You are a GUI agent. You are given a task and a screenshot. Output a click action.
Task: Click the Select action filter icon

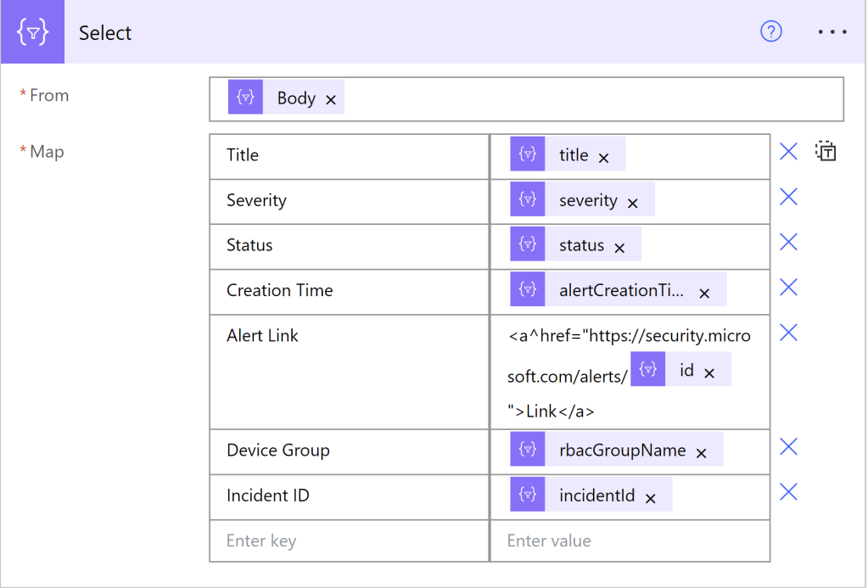[x=32, y=32]
